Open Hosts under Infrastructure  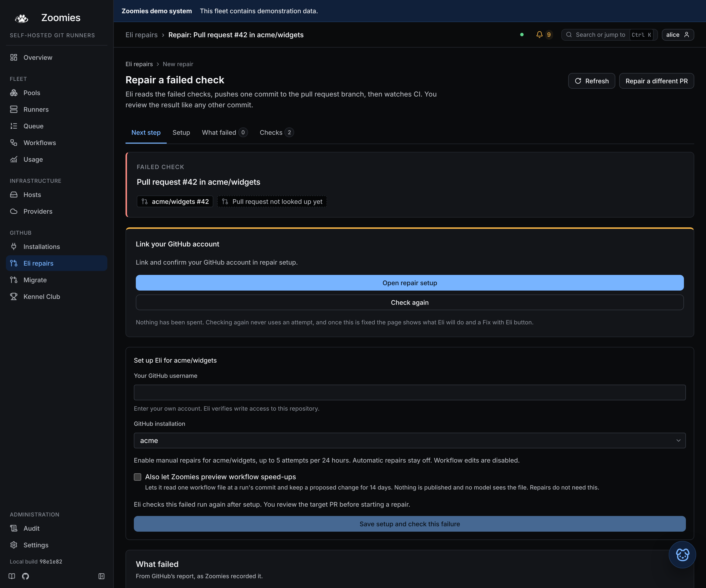click(x=56, y=195)
